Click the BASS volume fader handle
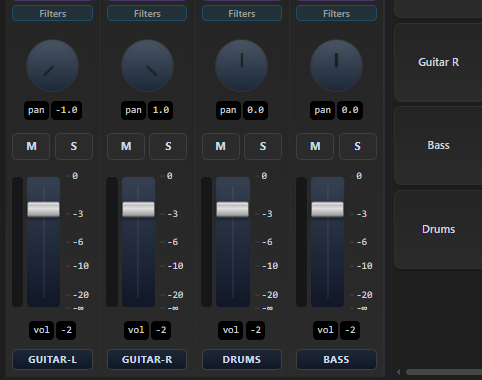Image resolution: width=482 pixels, height=380 pixels. (x=327, y=209)
